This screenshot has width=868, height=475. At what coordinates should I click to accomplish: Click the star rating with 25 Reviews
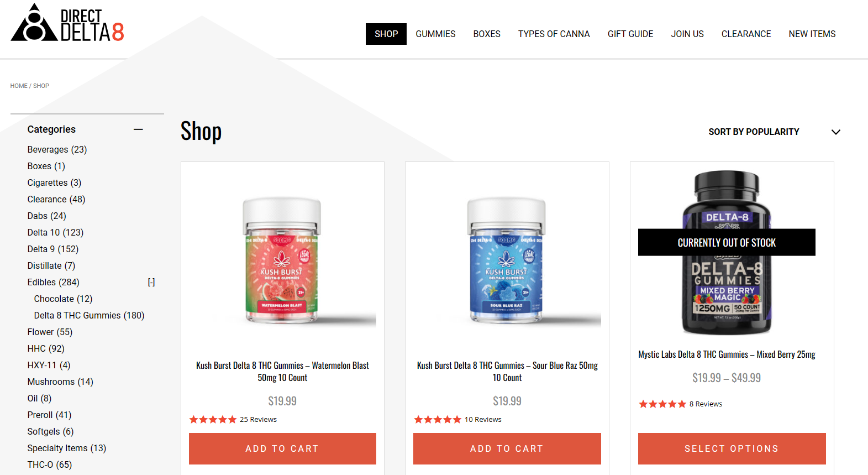point(213,420)
